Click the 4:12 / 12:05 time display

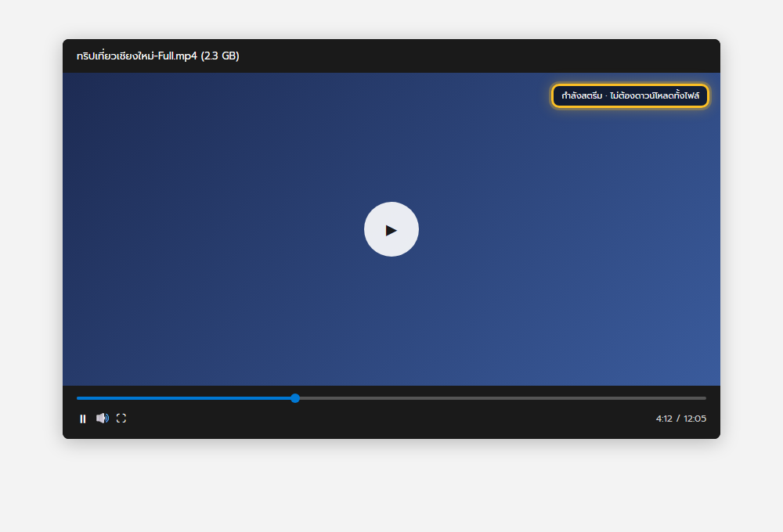(x=681, y=419)
